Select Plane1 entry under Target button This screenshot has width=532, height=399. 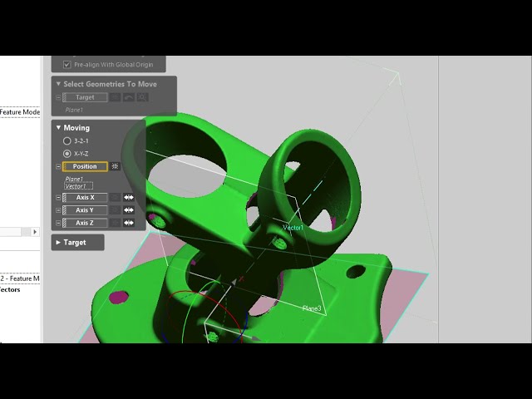point(74,110)
